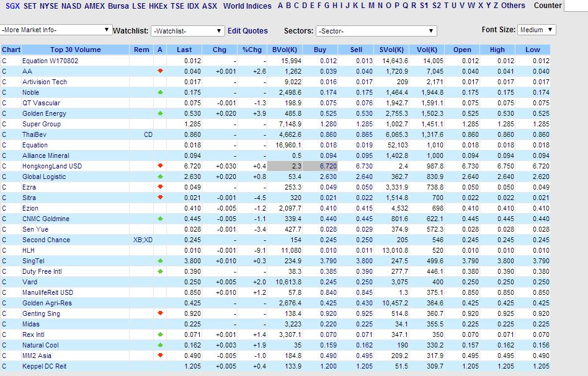588x376 pixels.
Task: Sort table by Last column header
Action: pyautogui.click(x=184, y=50)
